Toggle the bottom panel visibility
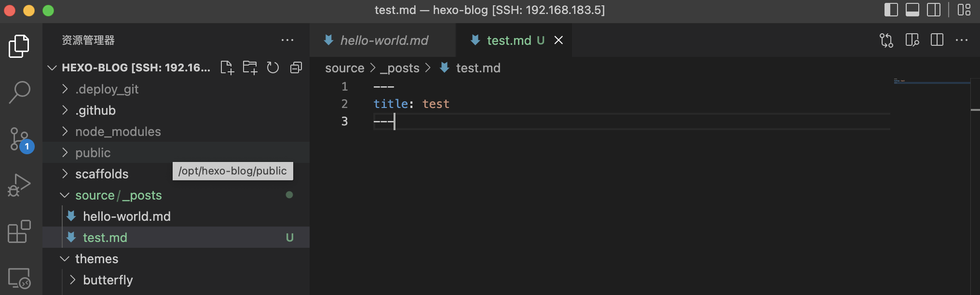980x295 pixels. click(912, 10)
